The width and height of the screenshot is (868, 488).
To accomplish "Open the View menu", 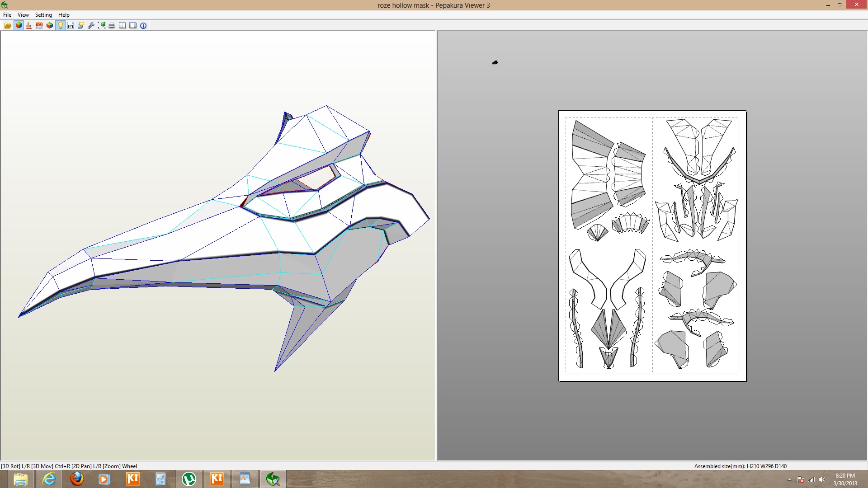I will tap(23, 15).
